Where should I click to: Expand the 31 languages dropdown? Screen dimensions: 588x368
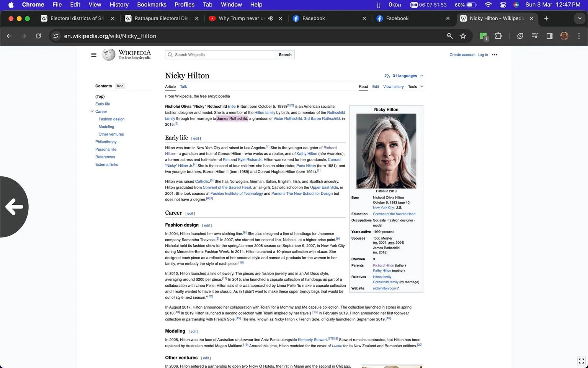[x=404, y=76]
